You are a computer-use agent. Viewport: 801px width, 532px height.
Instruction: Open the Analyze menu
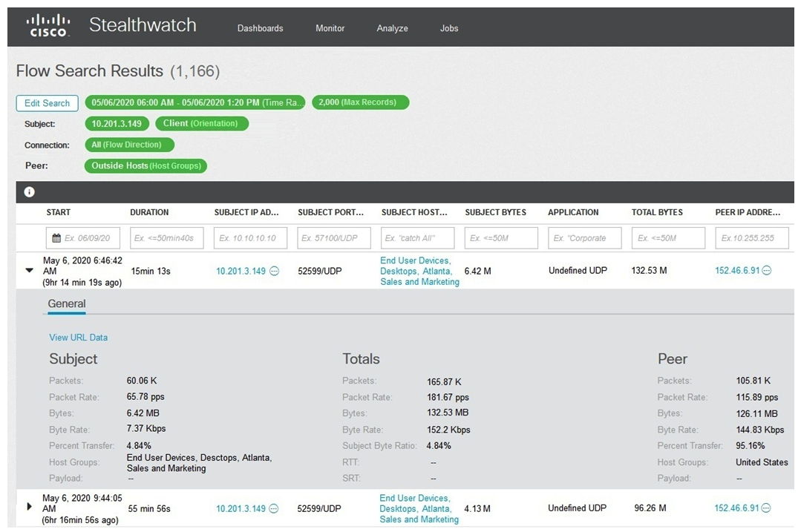[392, 29]
